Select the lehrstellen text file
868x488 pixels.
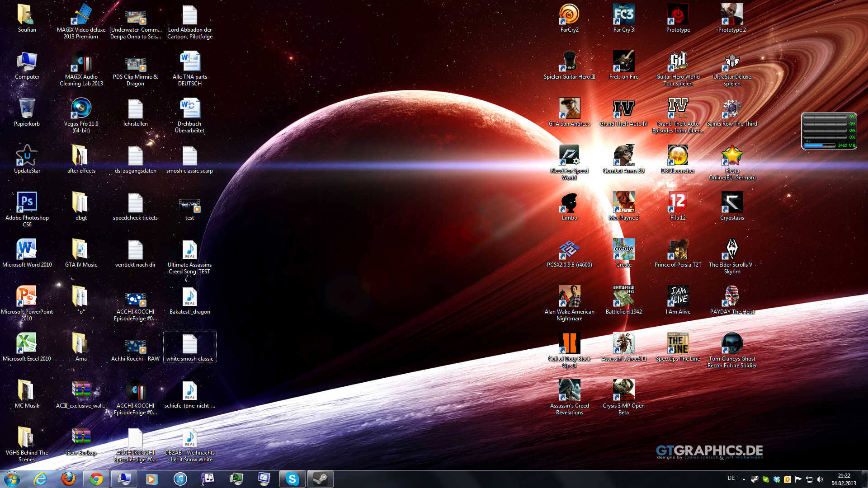click(x=135, y=112)
